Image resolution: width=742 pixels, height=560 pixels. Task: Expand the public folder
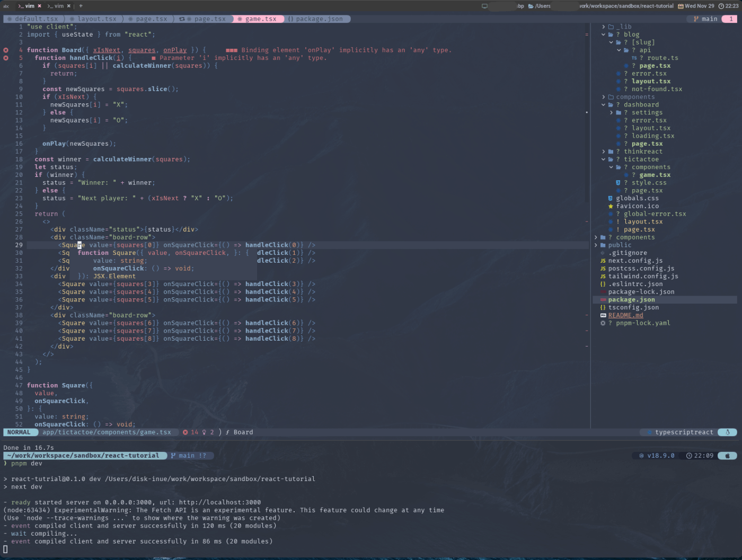(596, 245)
